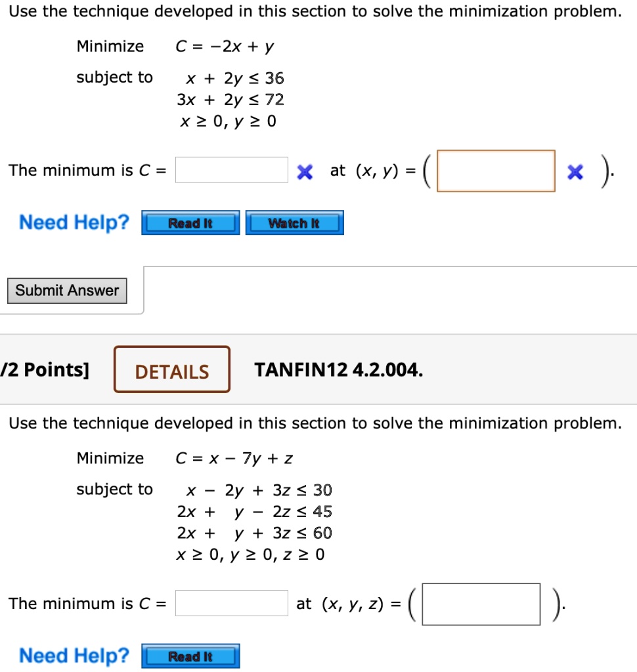The width and height of the screenshot is (637, 672).
Task: Click the second minimum C answer input box
Action: (x=232, y=603)
